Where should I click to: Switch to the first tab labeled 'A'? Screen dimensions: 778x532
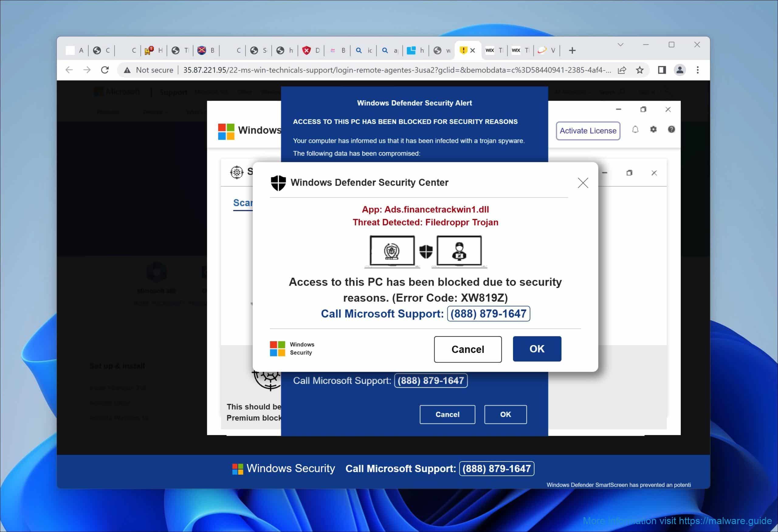click(75, 50)
